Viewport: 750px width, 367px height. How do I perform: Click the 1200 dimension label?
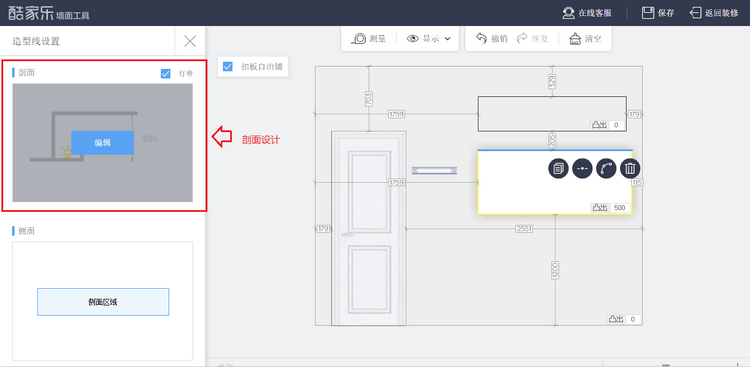555,270
